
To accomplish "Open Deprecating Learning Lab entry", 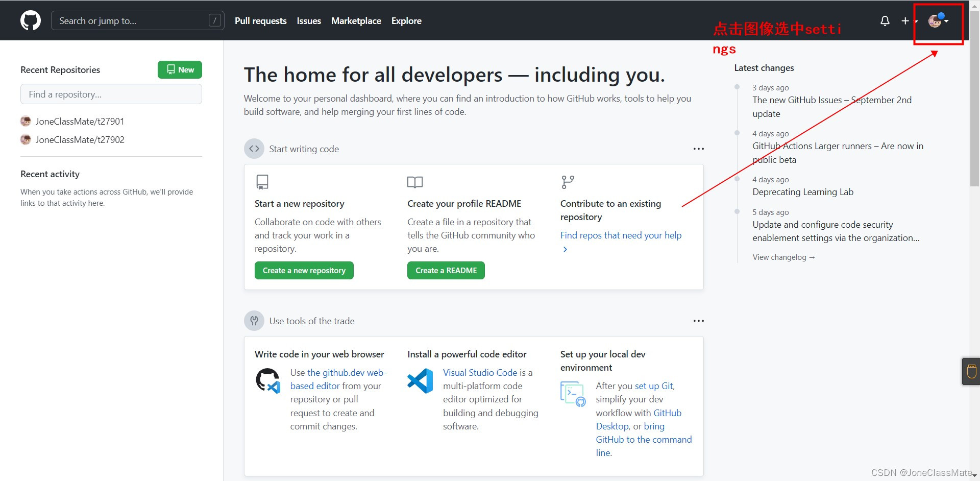I will [x=803, y=192].
